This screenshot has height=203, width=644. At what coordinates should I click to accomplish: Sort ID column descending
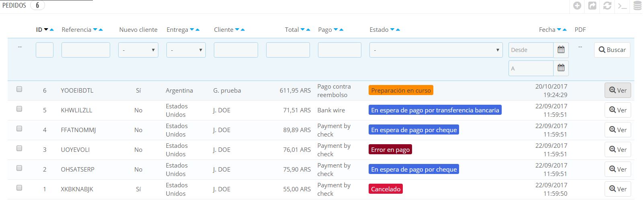[x=46, y=29]
